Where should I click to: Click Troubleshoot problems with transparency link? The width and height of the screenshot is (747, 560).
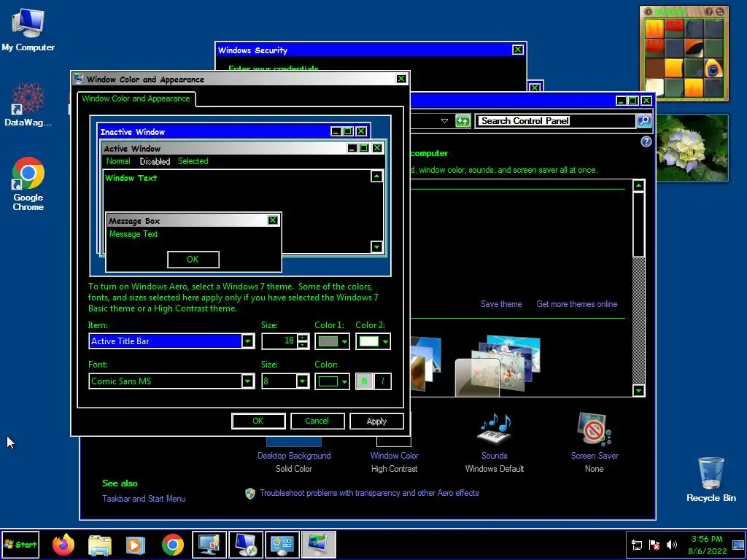369,493
